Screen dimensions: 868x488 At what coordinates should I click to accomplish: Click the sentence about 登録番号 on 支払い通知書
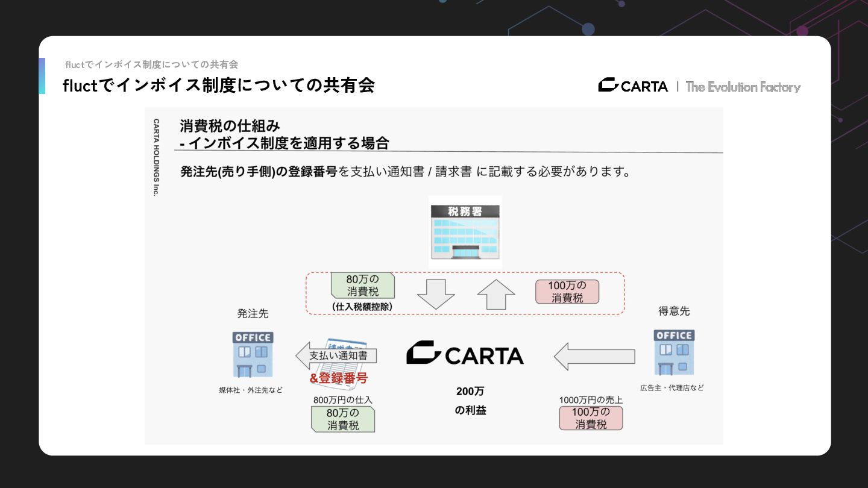coord(406,171)
